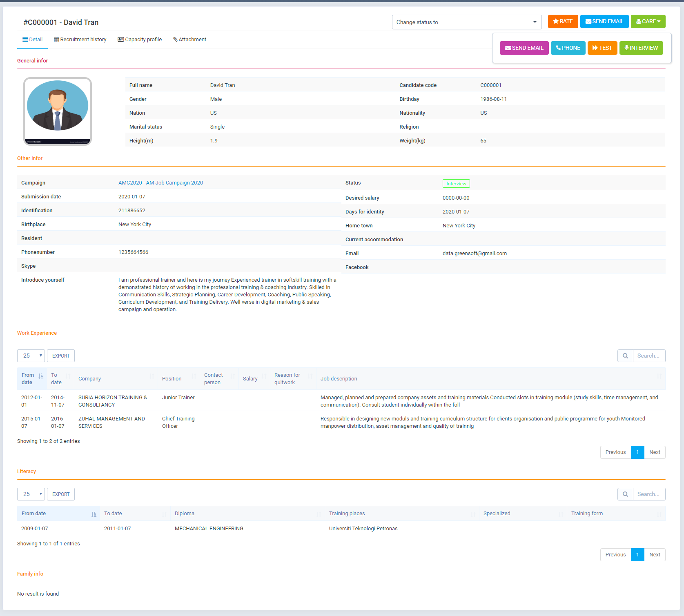This screenshot has width=684, height=616.
Task: Click the star icon on the RATE button
Action: [x=556, y=22]
